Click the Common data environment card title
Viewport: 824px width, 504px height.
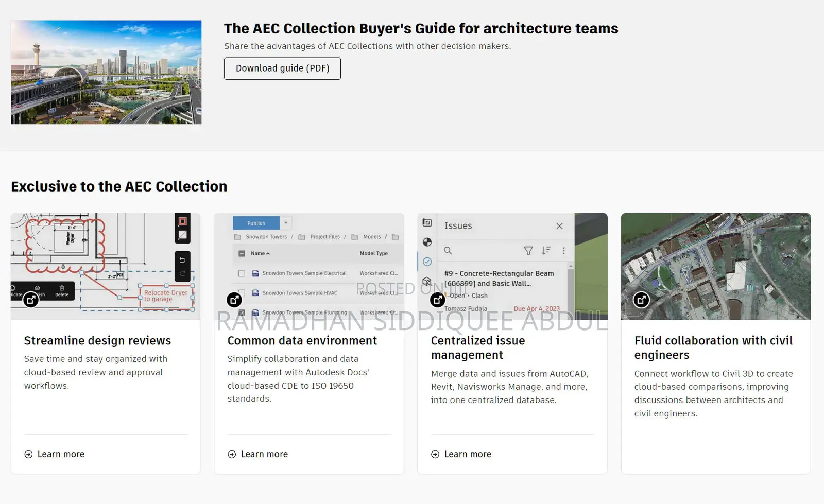tap(302, 341)
